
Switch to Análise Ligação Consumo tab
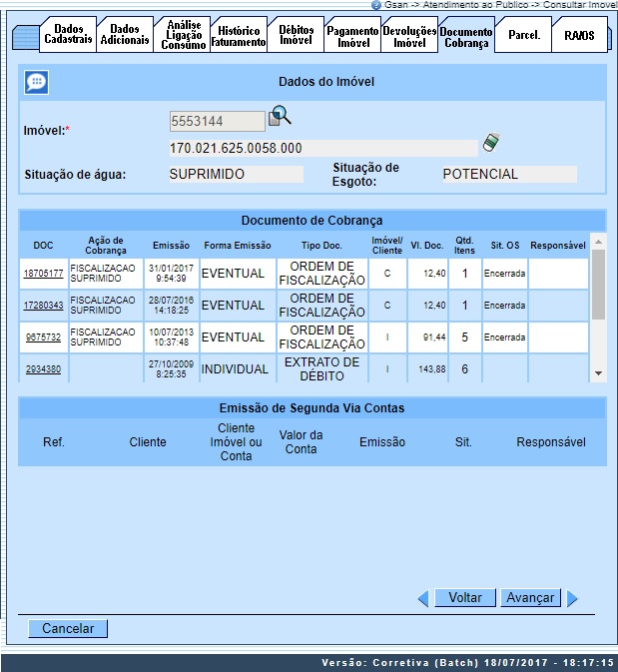pyautogui.click(x=182, y=35)
